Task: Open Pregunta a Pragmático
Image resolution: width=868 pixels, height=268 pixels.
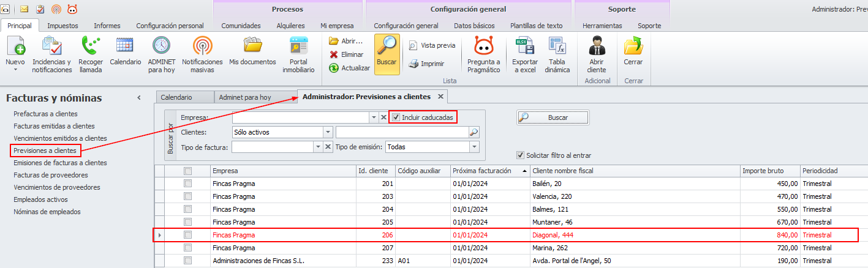Action: coord(484,55)
